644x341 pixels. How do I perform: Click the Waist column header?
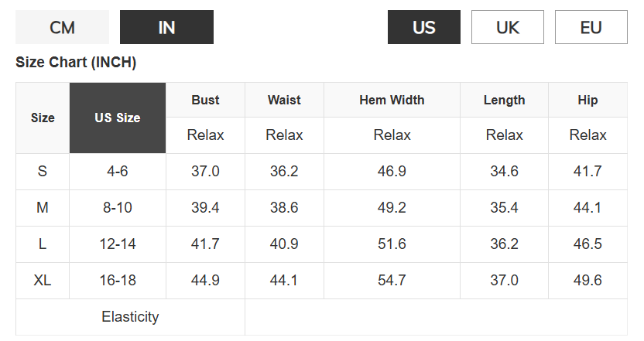coord(284,100)
